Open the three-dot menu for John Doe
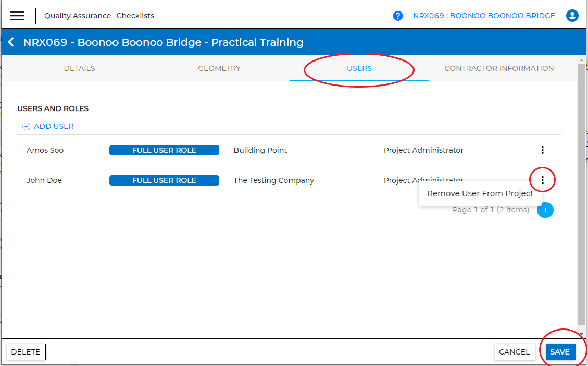 pos(542,180)
